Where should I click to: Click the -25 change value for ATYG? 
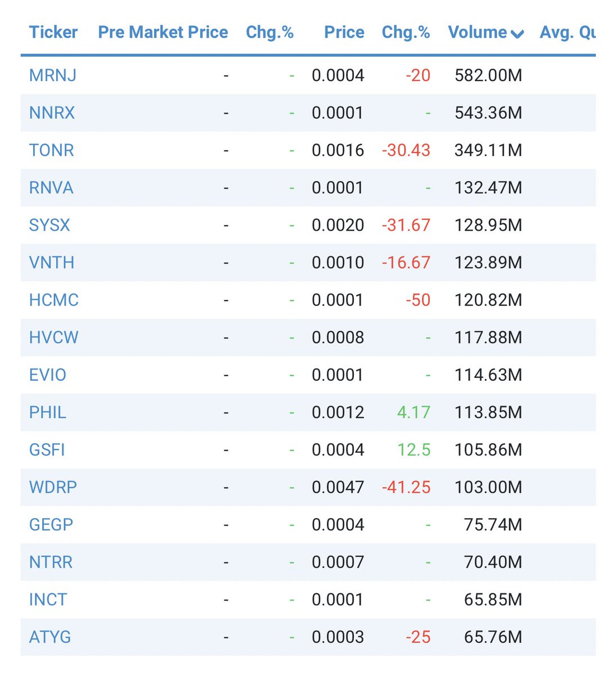[418, 637]
